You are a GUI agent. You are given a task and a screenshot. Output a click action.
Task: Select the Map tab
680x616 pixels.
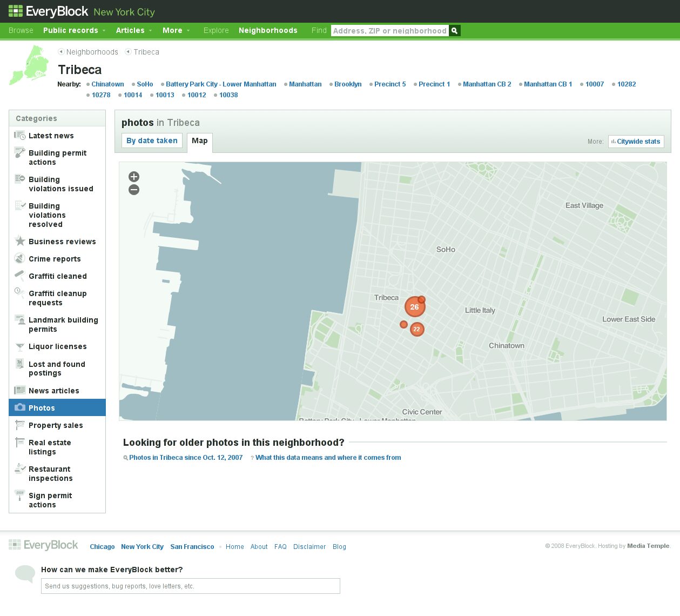tap(199, 140)
